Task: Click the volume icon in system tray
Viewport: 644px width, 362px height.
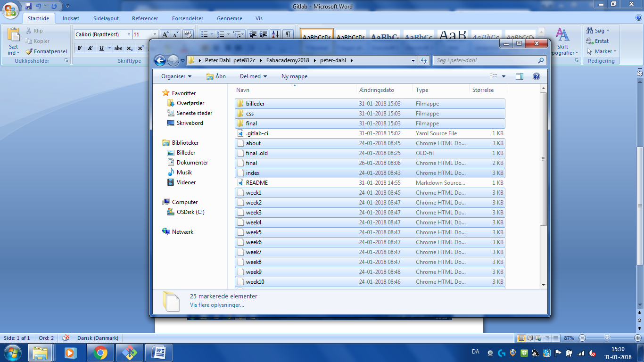Action: click(592, 354)
